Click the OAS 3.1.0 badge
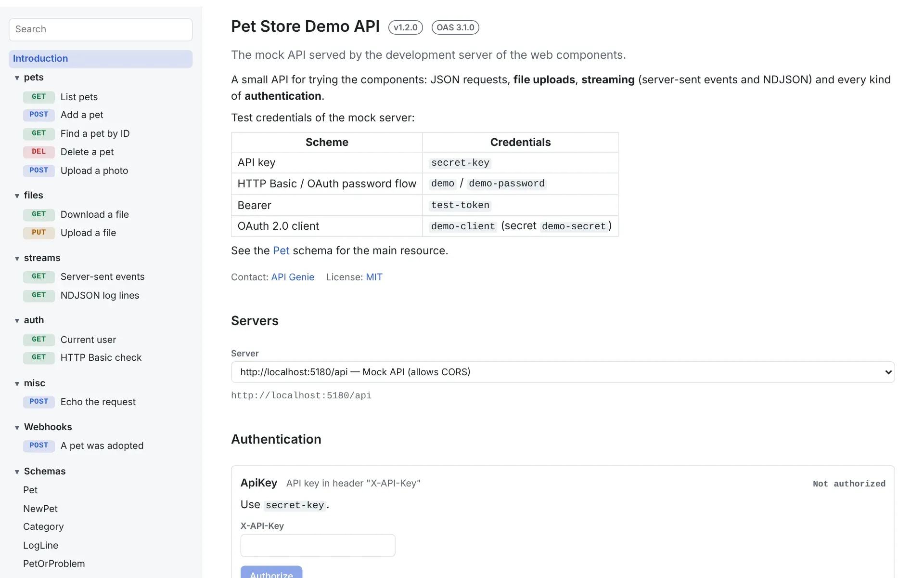Viewport: 924px width, 578px height. point(455,27)
